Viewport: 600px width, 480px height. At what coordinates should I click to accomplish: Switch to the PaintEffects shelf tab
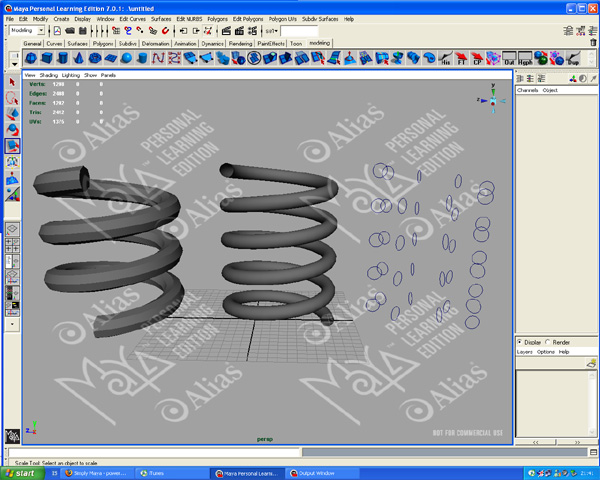[271, 44]
